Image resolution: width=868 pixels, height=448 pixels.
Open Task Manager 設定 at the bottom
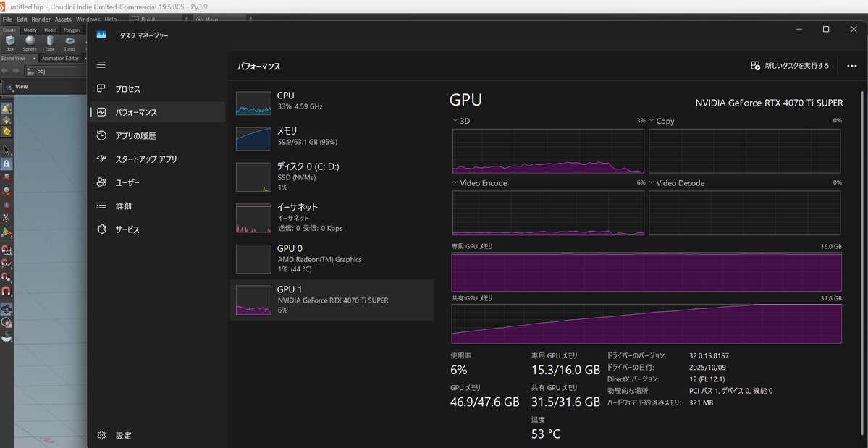(x=157, y=435)
